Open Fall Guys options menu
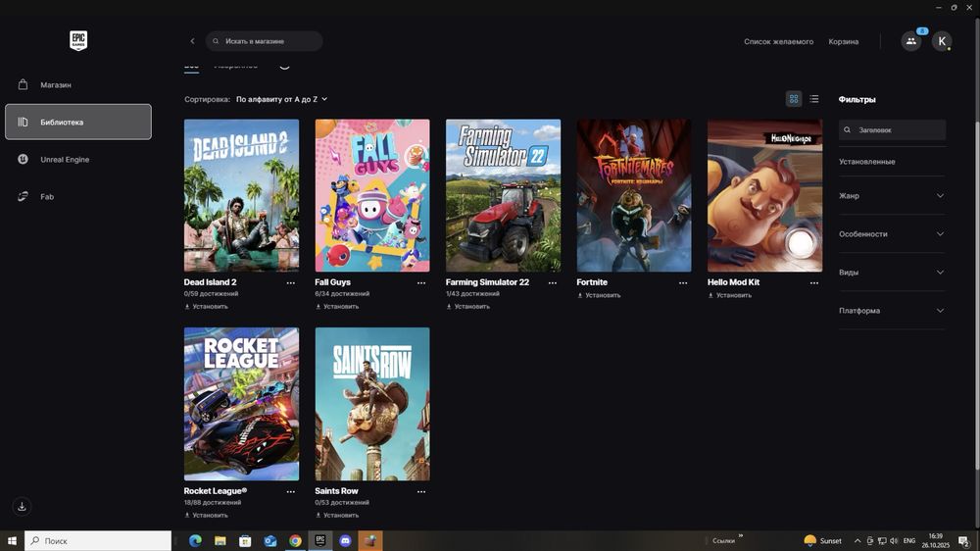 tap(421, 282)
